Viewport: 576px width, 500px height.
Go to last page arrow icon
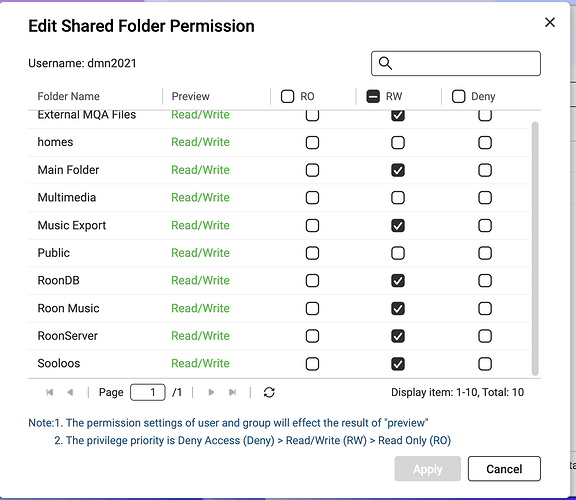(232, 392)
